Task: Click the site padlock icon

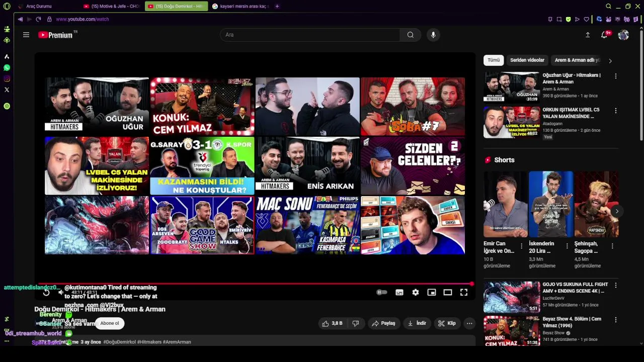Action: point(49,19)
